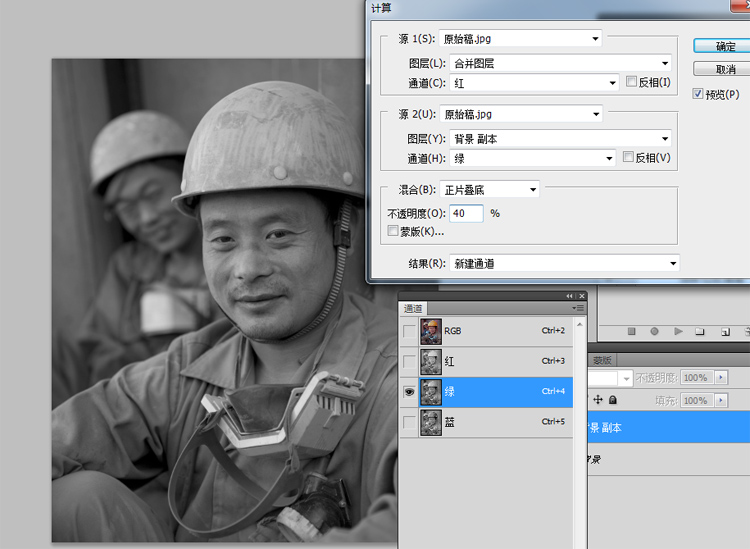Click the layer 不透明度 100% value field
The height and width of the screenshot is (549, 750).
697,377
